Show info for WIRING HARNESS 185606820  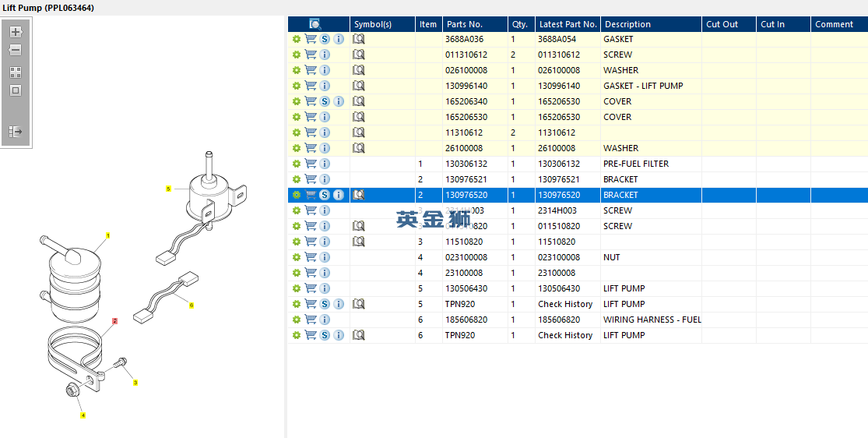coord(325,320)
